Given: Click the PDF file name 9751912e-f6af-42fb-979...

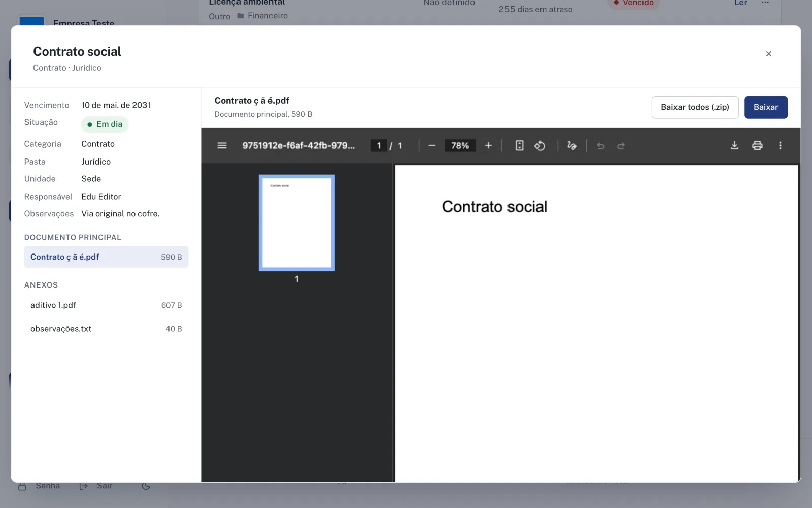Looking at the screenshot, I should pos(298,146).
